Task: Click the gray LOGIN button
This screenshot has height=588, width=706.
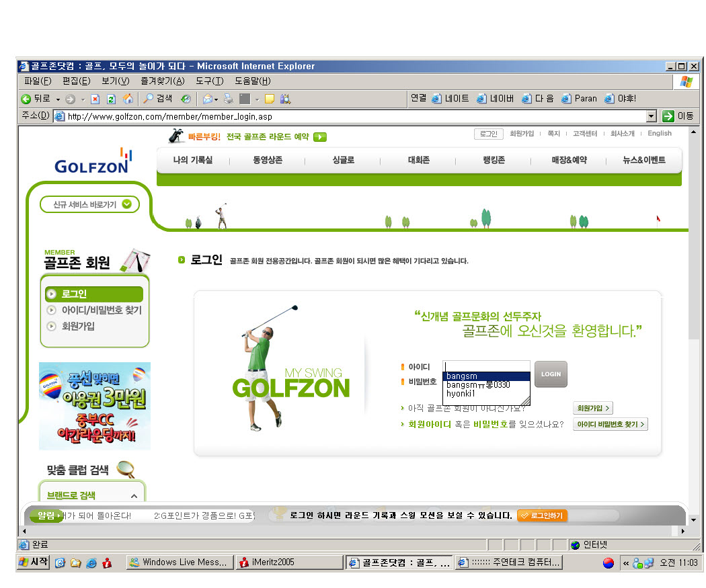Action: coord(551,374)
